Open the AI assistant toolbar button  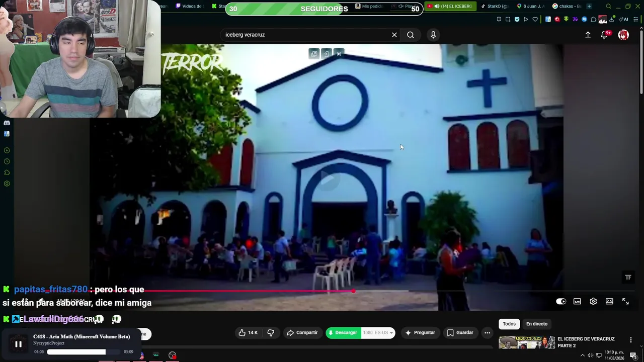623,19
